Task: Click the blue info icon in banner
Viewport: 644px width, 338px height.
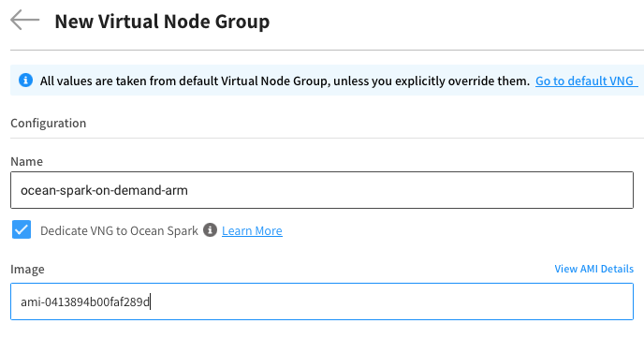Action: coord(25,81)
